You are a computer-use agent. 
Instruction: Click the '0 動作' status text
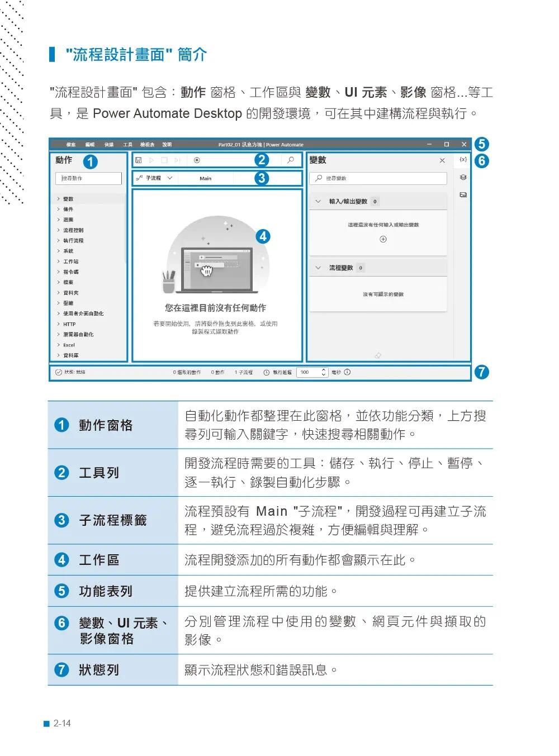tap(218, 372)
